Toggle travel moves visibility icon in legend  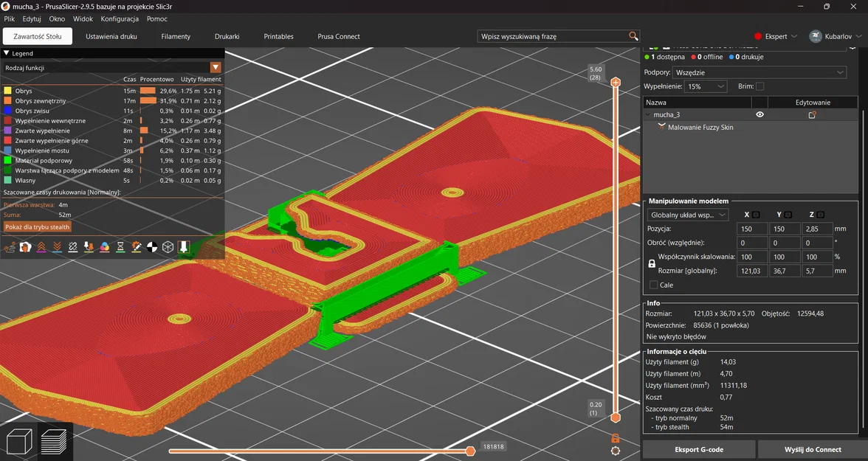tap(9, 247)
